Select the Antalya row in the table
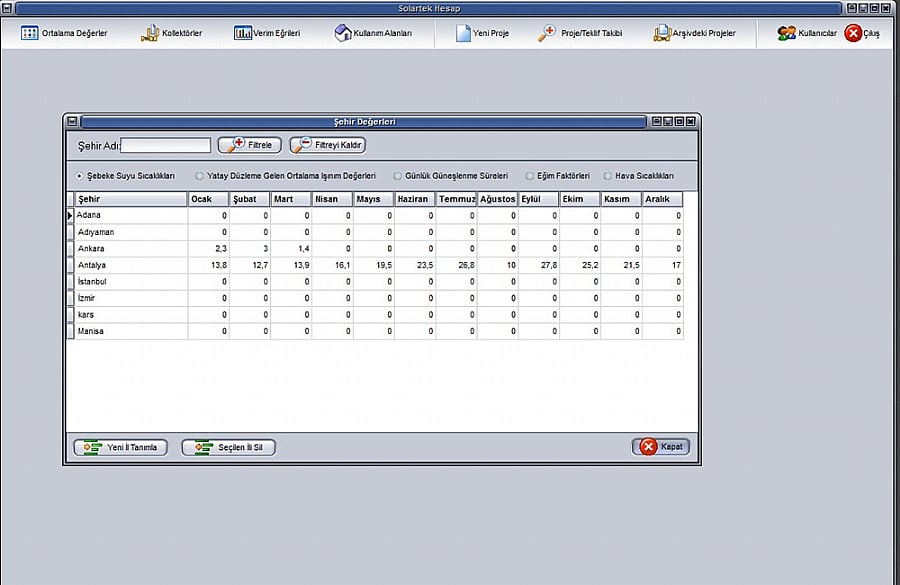Viewport: 900px width, 585px height. tap(375, 265)
